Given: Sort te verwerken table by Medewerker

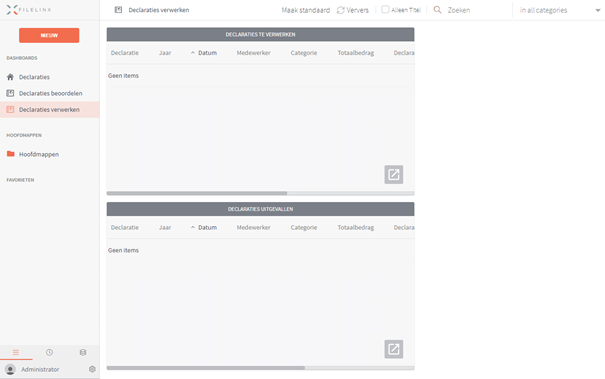Looking at the screenshot, I should pyautogui.click(x=253, y=53).
